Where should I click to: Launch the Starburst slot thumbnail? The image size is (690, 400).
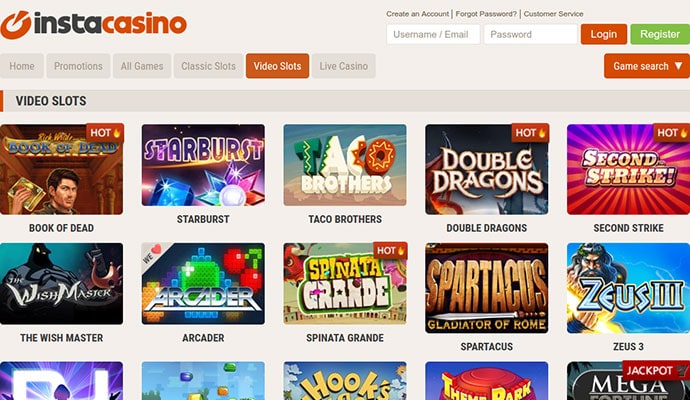[x=203, y=165]
